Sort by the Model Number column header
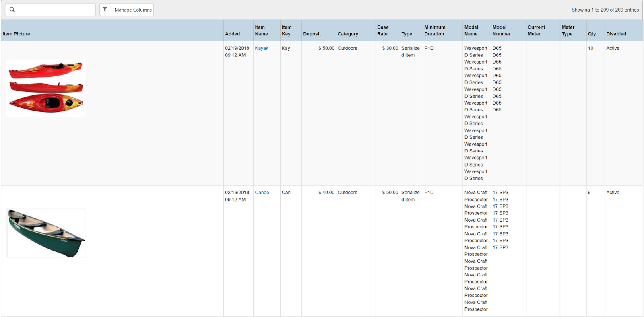The width and height of the screenshot is (644, 317). [502, 31]
